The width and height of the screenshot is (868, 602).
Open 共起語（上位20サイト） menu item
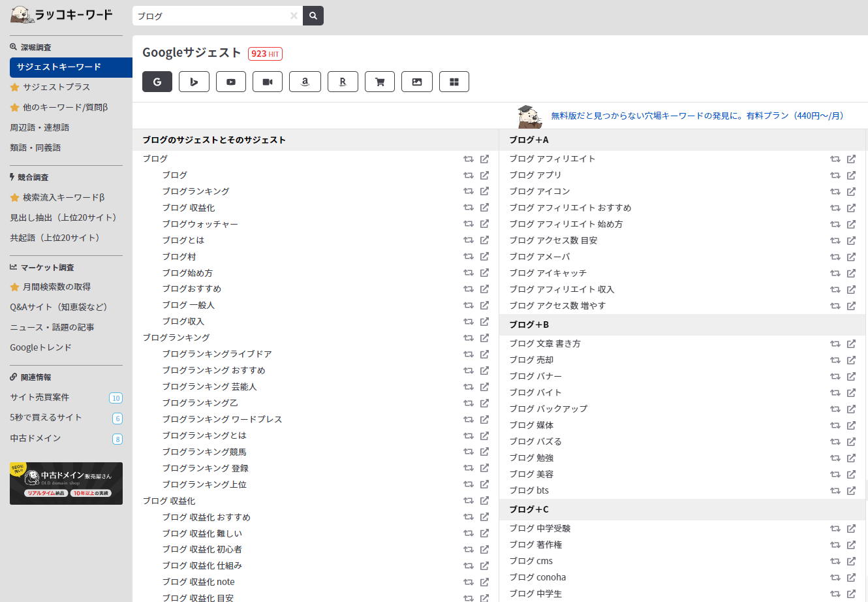coord(57,238)
